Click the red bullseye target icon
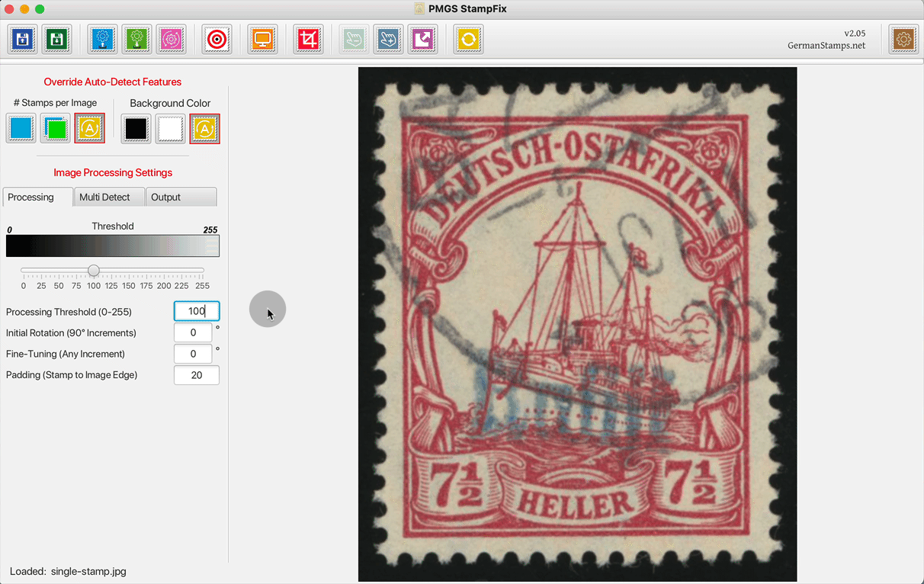 click(217, 39)
